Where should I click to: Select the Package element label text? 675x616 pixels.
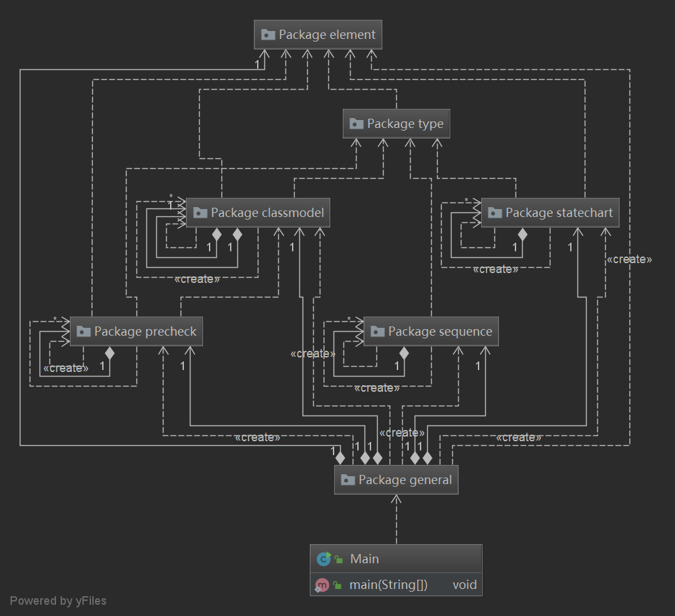click(327, 34)
